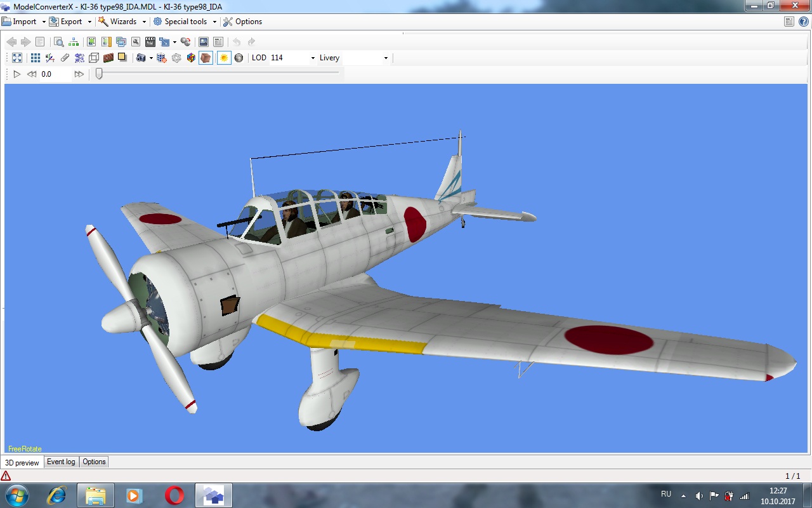Toggle the grid display button
Screen dimensions: 812x508
point(36,58)
